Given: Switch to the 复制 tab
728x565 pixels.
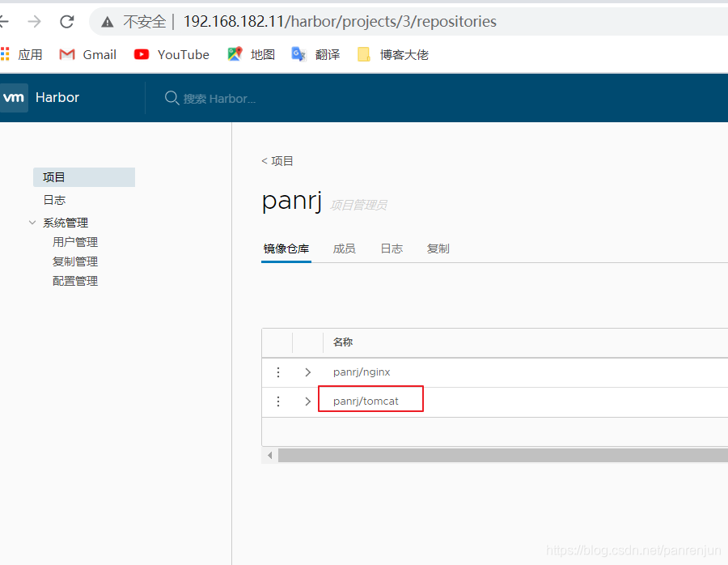Looking at the screenshot, I should click(x=438, y=249).
